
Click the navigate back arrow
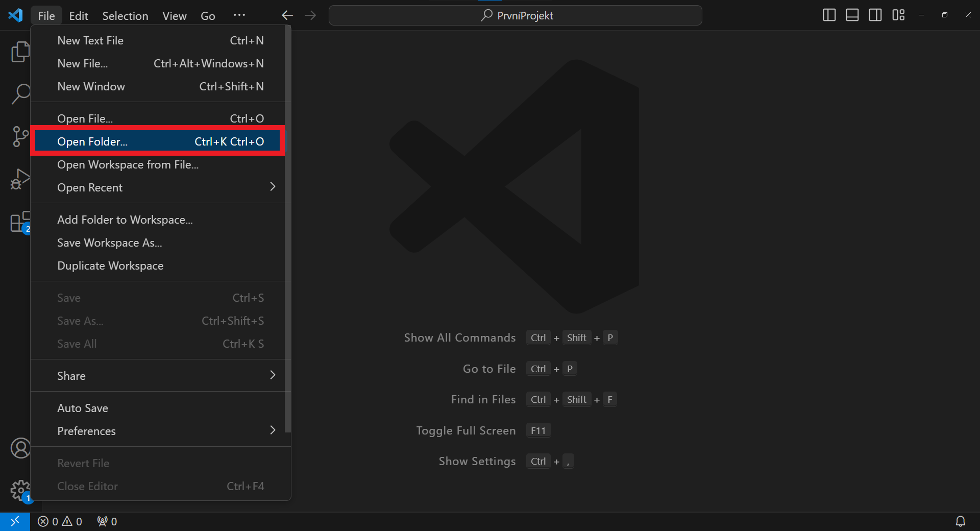287,15
